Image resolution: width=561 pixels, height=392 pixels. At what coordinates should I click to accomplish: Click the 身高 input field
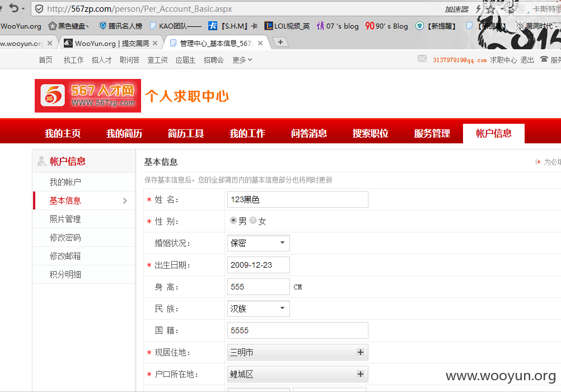coord(258,287)
